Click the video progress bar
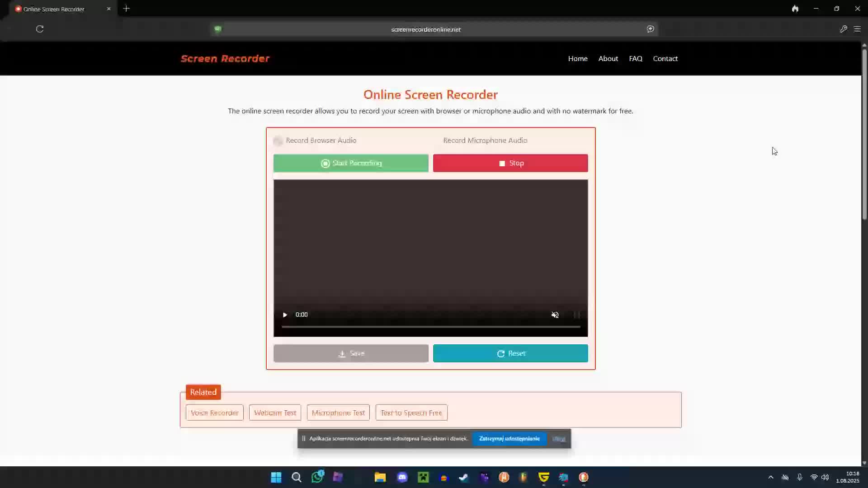The height and width of the screenshot is (488, 868). click(431, 326)
